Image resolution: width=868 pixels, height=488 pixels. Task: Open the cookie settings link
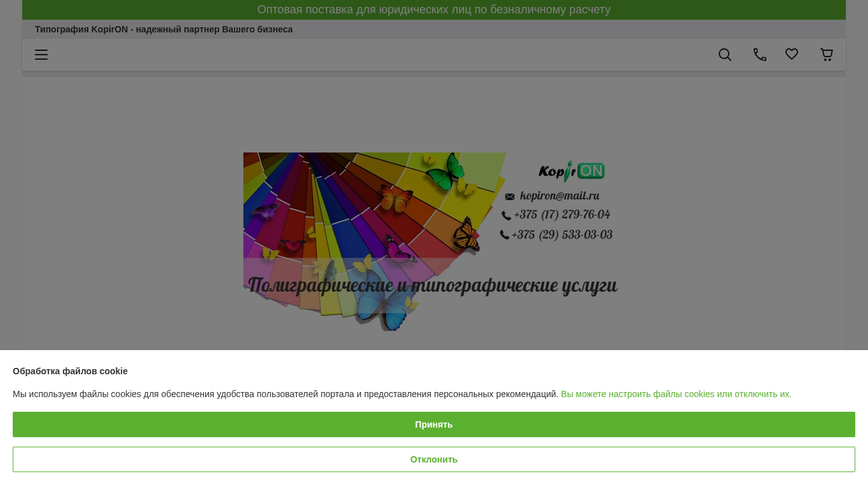676,394
